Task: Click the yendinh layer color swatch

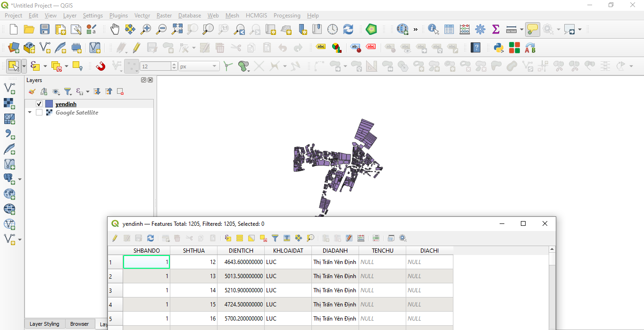Action: 50,103
